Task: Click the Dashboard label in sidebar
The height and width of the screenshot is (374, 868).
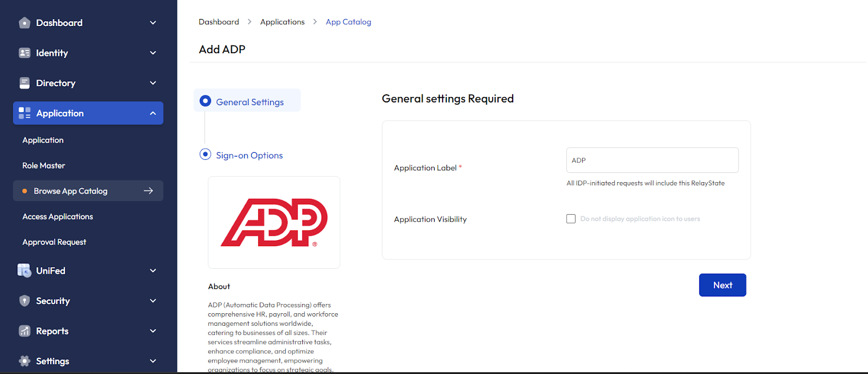Action: click(59, 23)
